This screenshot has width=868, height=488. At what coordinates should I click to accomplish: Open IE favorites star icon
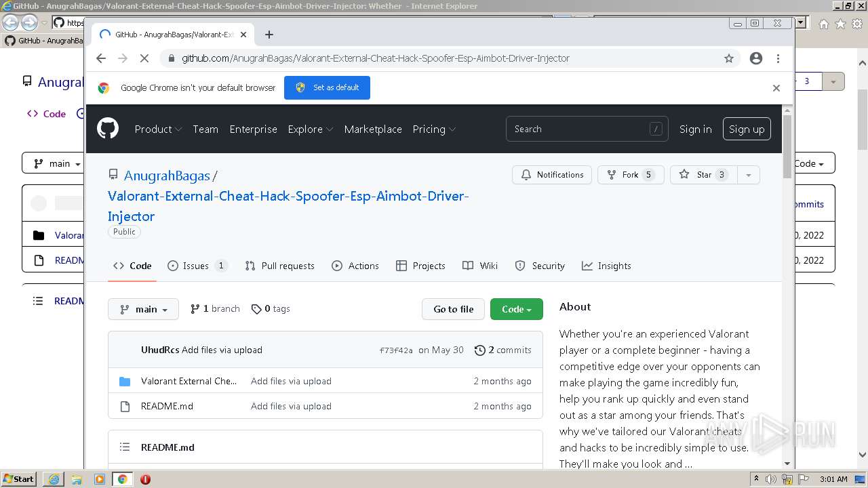[840, 24]
